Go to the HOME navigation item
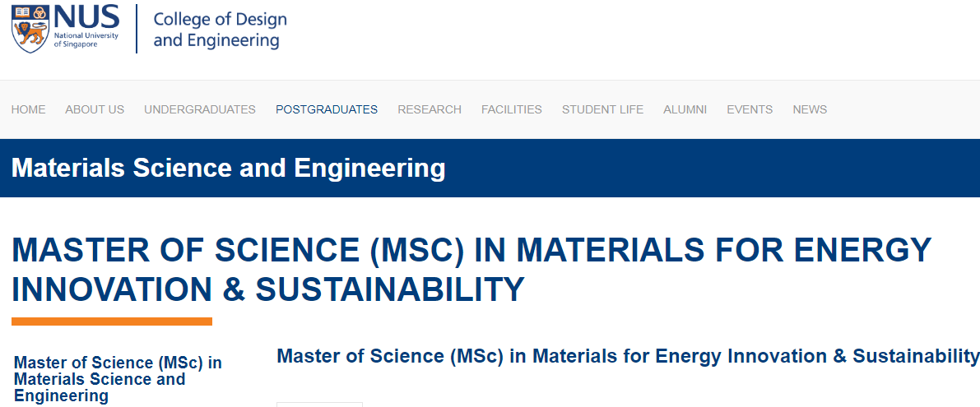Image resolution: width=980 pixels, height=407 pixels. [x=28, y=109]
